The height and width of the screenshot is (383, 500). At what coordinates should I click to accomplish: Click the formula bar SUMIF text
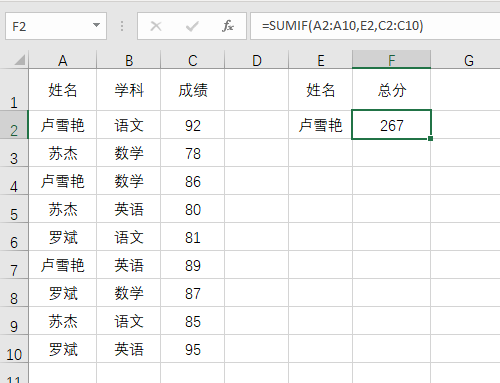click(343, 26)
